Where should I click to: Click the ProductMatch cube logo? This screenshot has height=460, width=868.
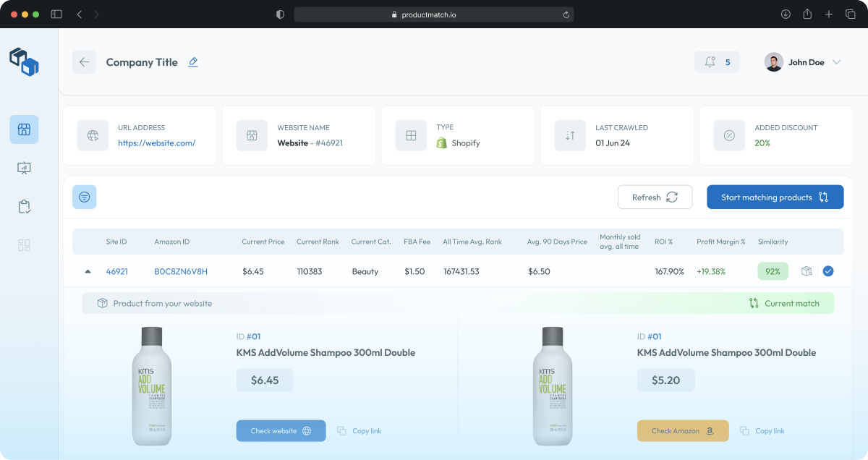point(24,61)
